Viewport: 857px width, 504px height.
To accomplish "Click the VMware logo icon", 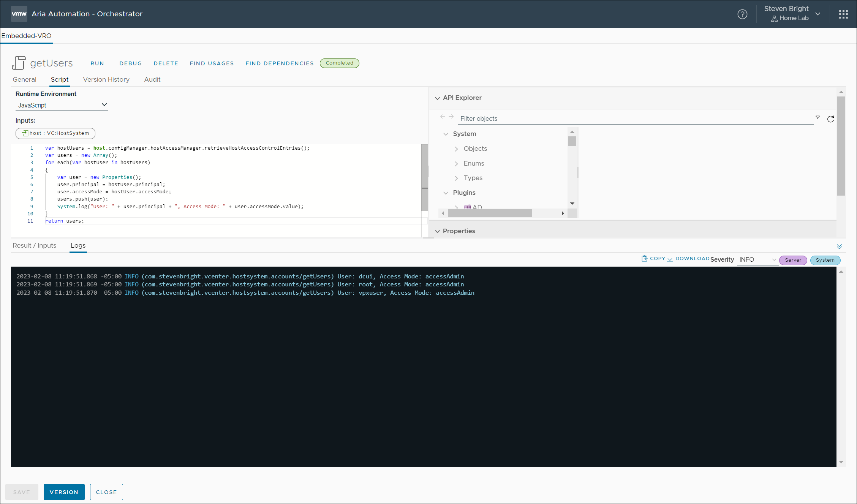I will [19, 14].
